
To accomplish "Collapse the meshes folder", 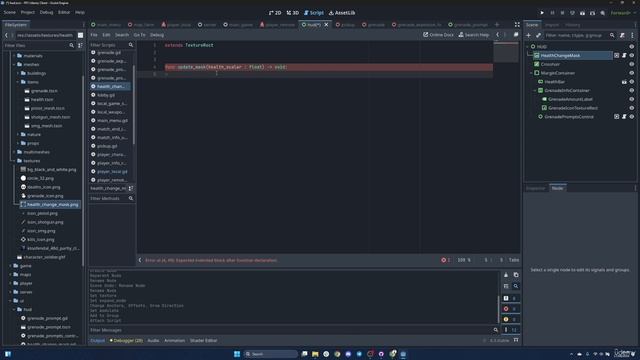I will pos(14,64).
